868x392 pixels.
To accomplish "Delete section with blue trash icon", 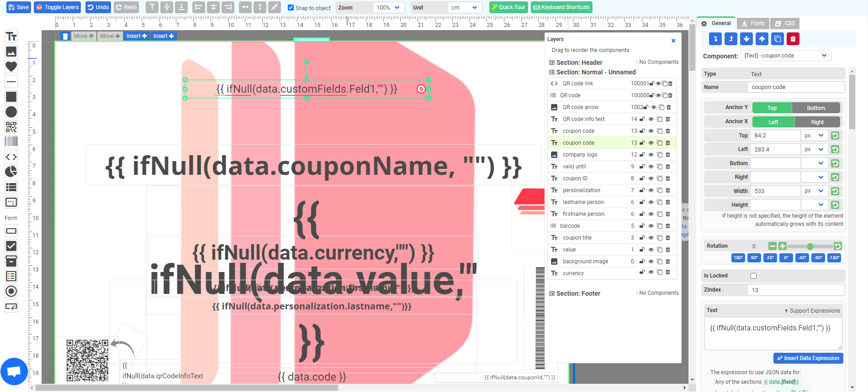I will (x=65, y=36).
